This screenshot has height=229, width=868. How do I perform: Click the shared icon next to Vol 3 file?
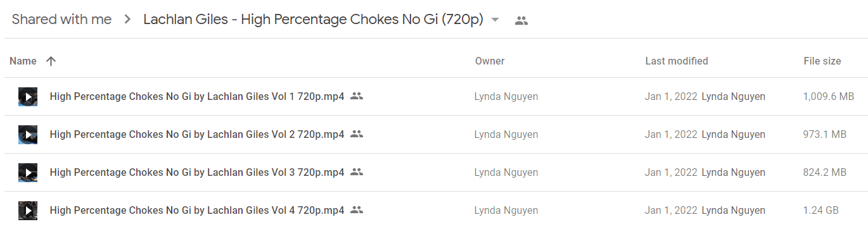click(357, 172)
